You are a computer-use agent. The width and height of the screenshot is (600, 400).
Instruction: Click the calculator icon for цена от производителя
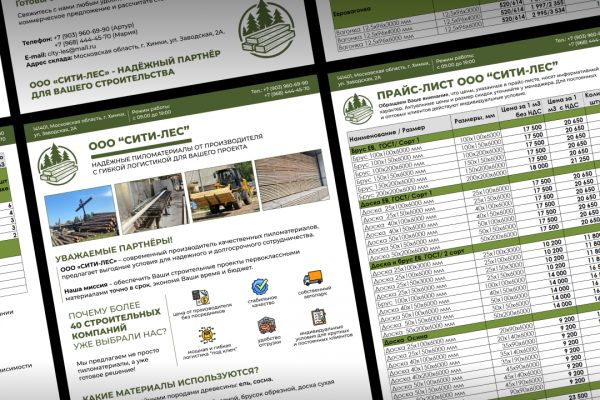tap(200, 298)
